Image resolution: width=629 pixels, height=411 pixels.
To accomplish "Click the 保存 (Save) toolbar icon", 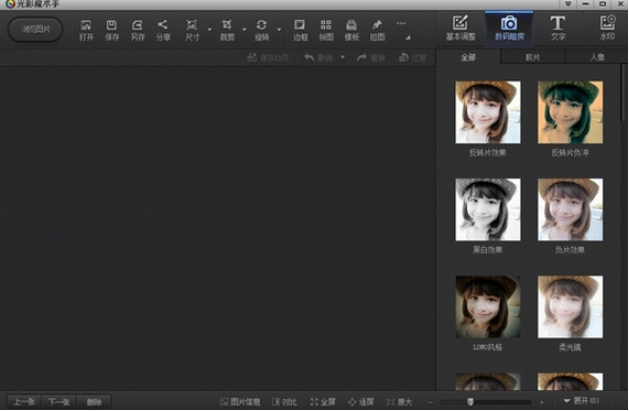I will (112, 28).
